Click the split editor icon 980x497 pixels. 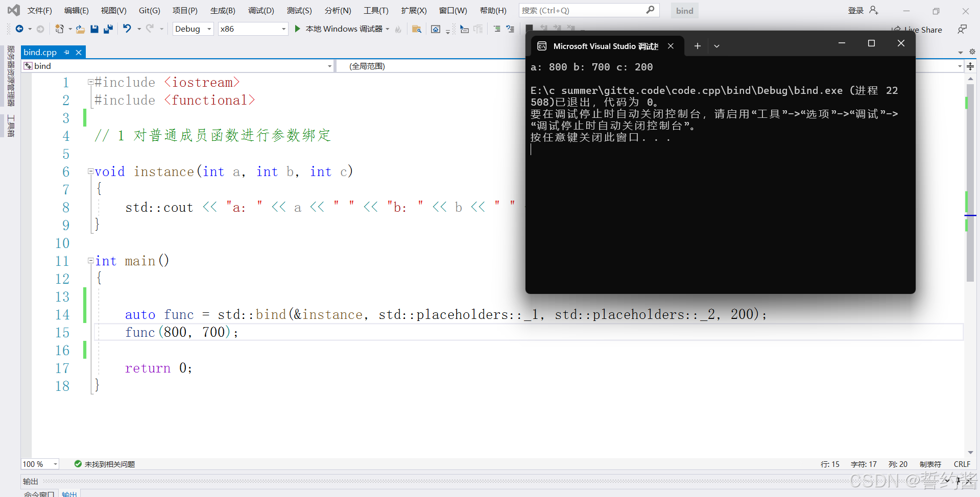970,66
